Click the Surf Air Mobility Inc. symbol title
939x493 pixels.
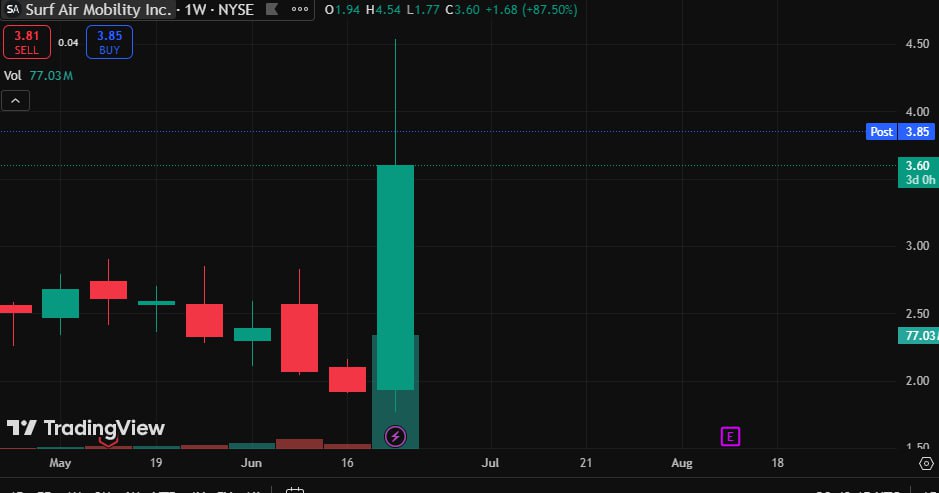pyautogui.click(x=99, y=10)
